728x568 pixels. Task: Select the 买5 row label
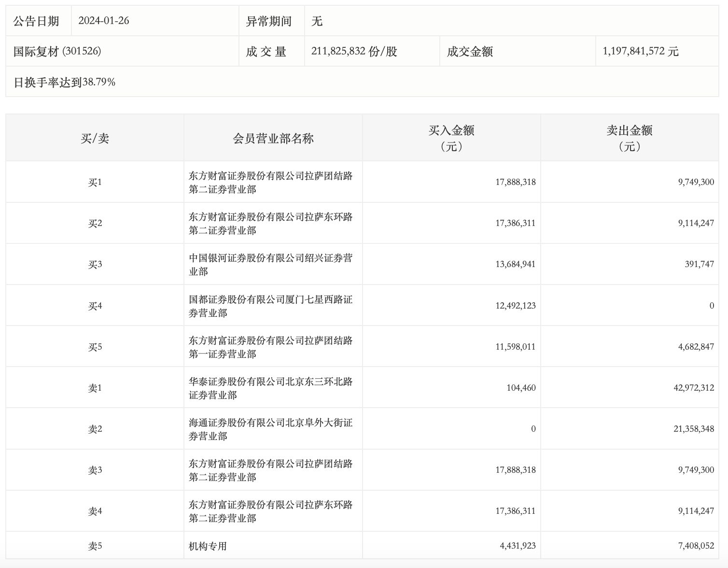[95, 347]
